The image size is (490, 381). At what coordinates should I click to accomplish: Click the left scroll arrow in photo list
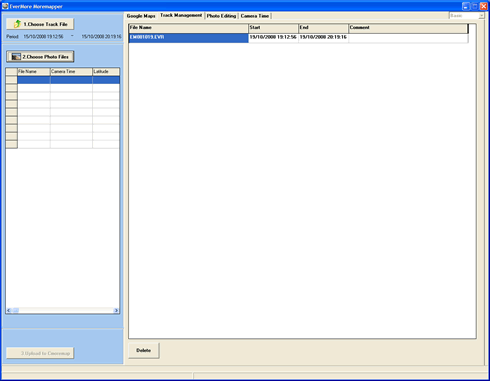coord(9,310)
